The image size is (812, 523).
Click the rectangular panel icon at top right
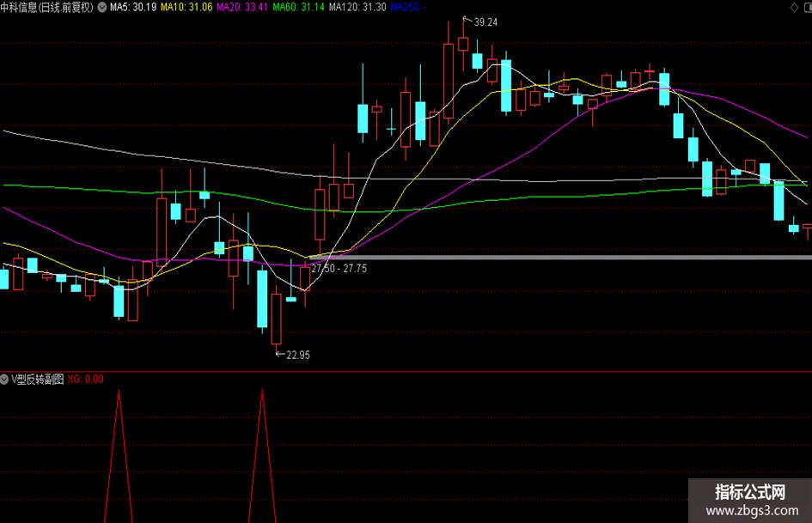coord(806,7)
